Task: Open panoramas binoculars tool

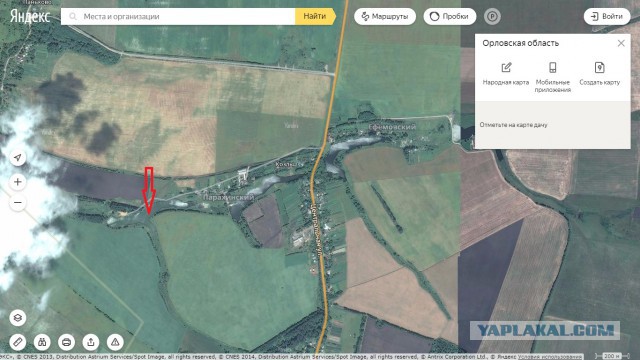Action: [42, 342]
